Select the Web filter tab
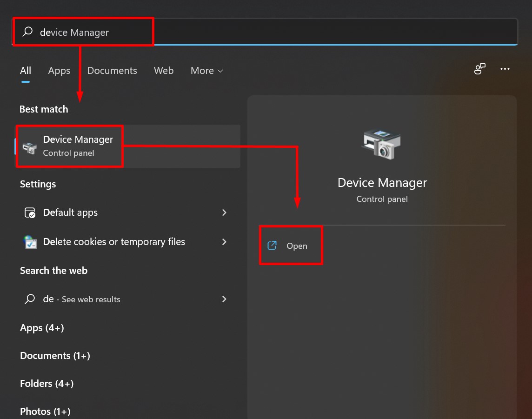This screenshot has height=419, width=532. coord(164,71)
